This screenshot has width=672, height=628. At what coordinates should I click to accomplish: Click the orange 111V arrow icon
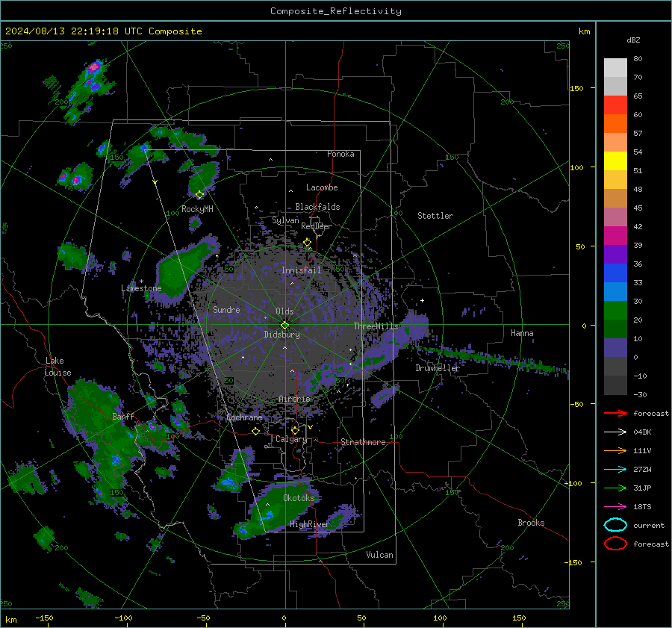pos(615,450)
